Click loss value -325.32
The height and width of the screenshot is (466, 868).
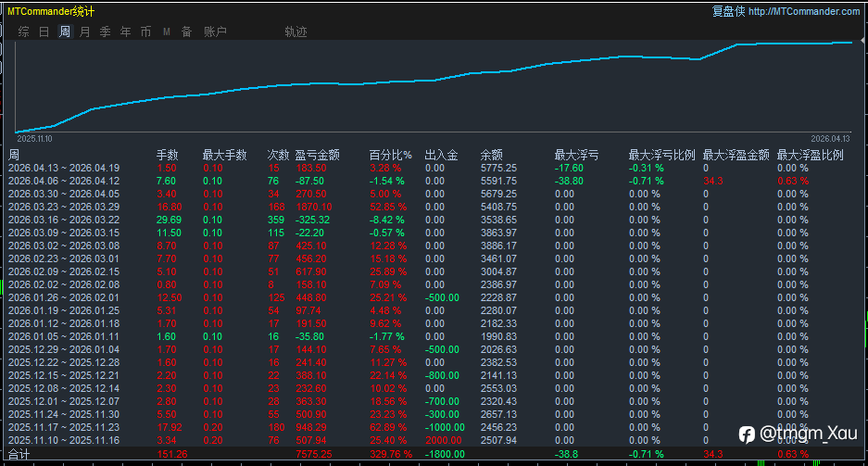point(313,220)
